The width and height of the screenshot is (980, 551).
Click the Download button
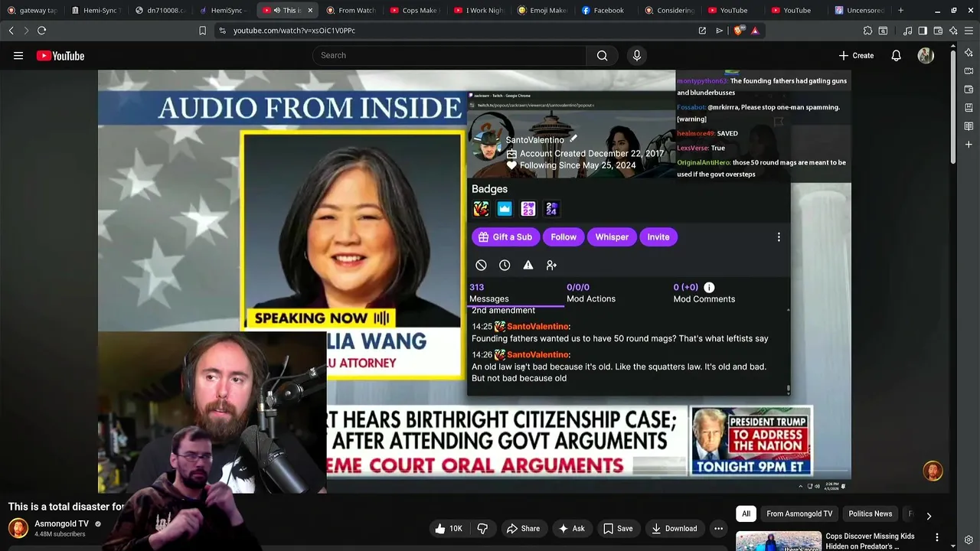674,528
